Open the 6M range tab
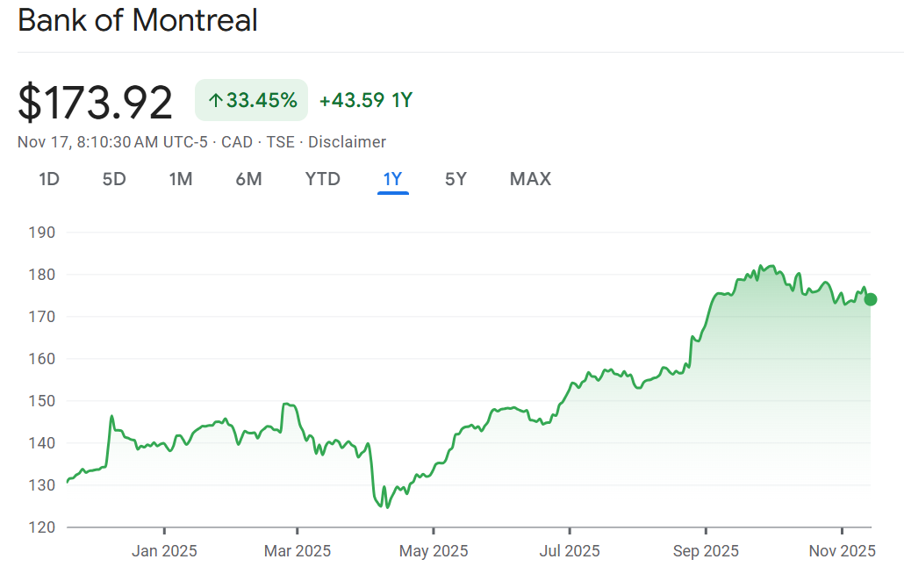This screenshot has width=904, height=588. 248,179
